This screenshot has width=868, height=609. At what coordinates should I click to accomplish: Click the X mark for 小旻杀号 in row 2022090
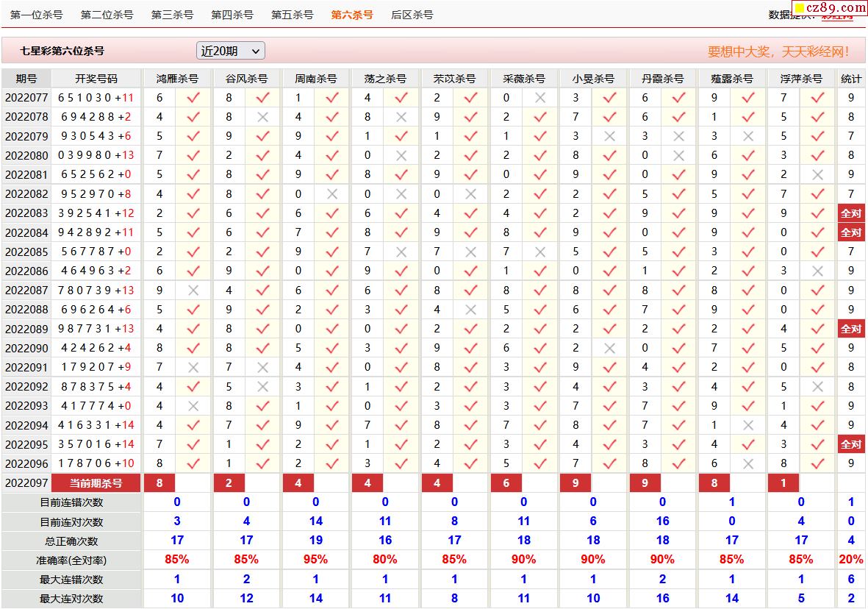[x=609, y=348]
